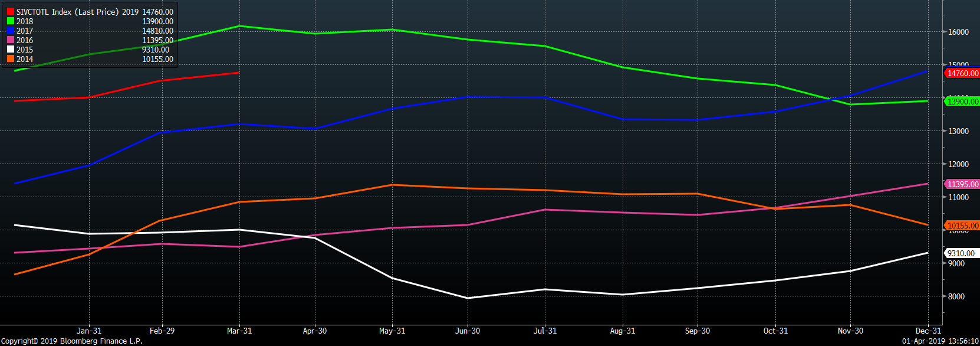Click the white 9310.00 price tag

pos(962,253)
